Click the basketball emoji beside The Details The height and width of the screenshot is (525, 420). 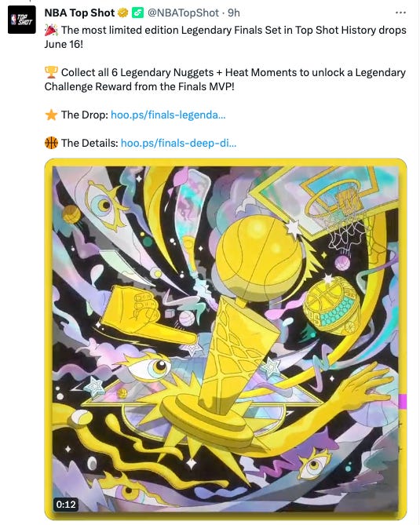51,143
